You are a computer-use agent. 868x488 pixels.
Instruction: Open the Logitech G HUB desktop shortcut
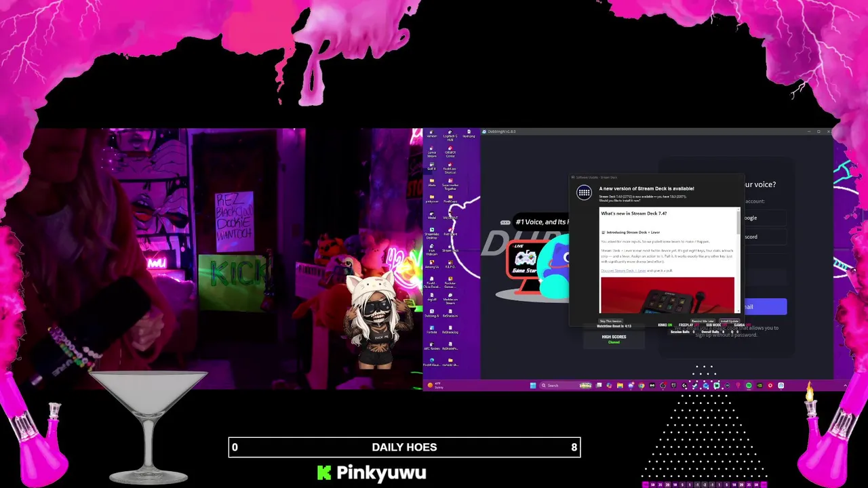tap(450, 136)
